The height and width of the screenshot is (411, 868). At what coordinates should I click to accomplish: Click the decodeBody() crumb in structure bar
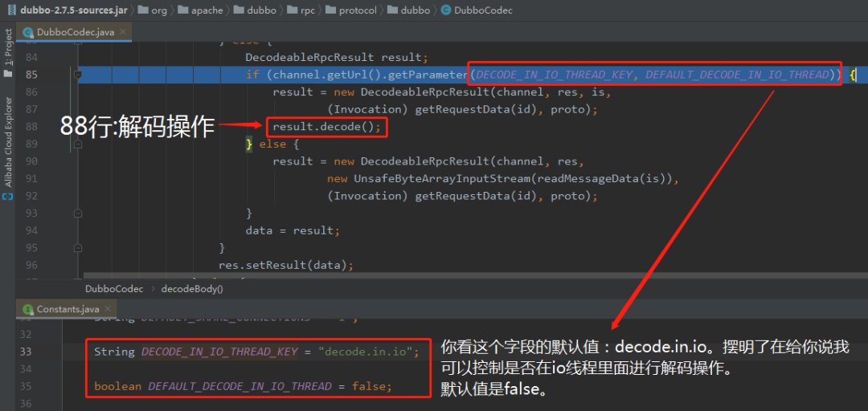(x=191, y=289)
